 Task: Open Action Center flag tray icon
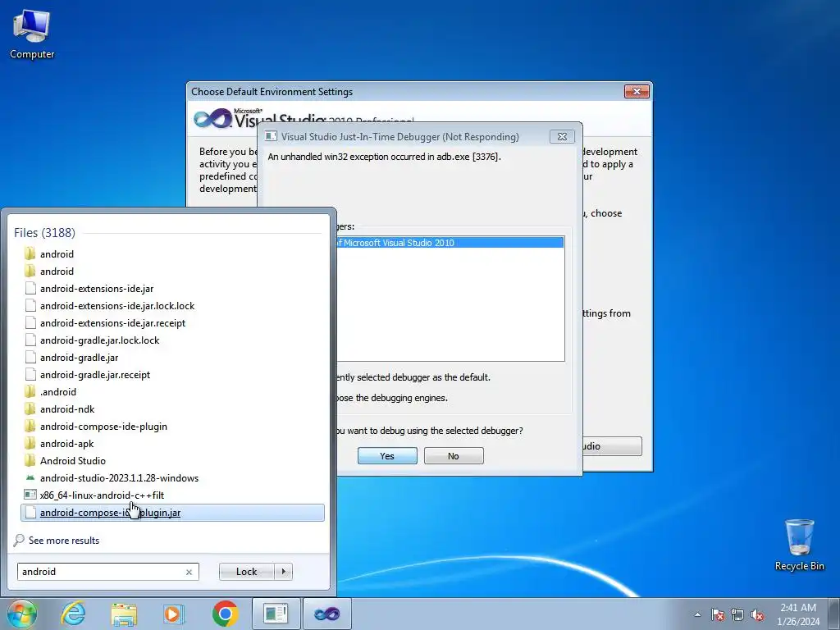point(717,614)
